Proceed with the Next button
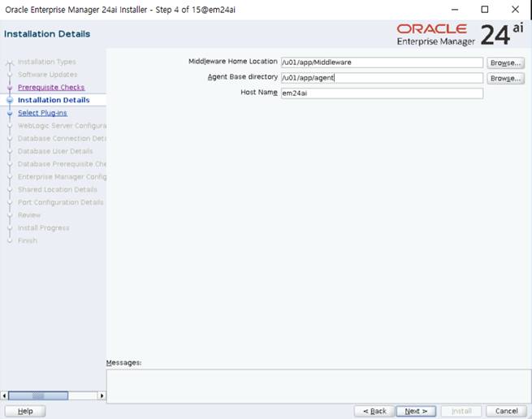 coord(416,411)
